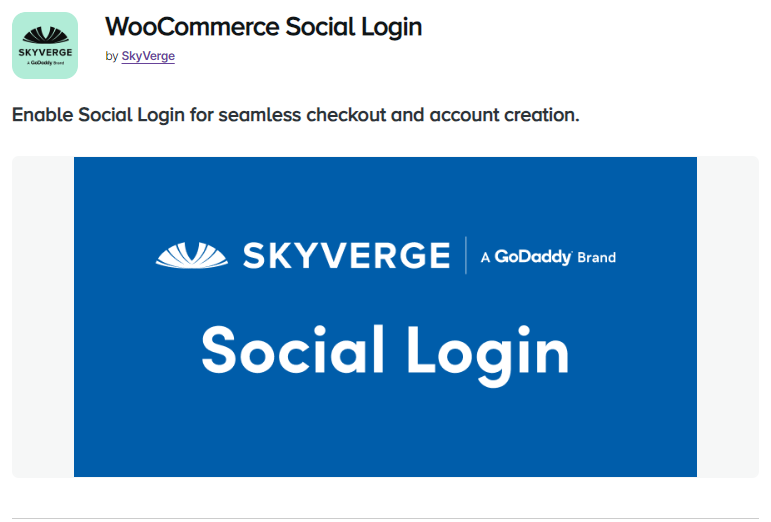
Task: Open the SkyVerge author link
Action: coord(148,56)
